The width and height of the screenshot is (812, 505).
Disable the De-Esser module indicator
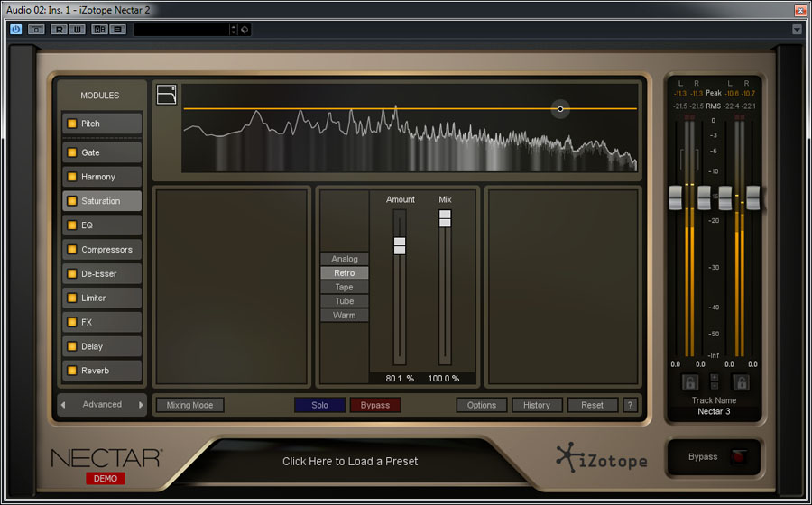71,273
